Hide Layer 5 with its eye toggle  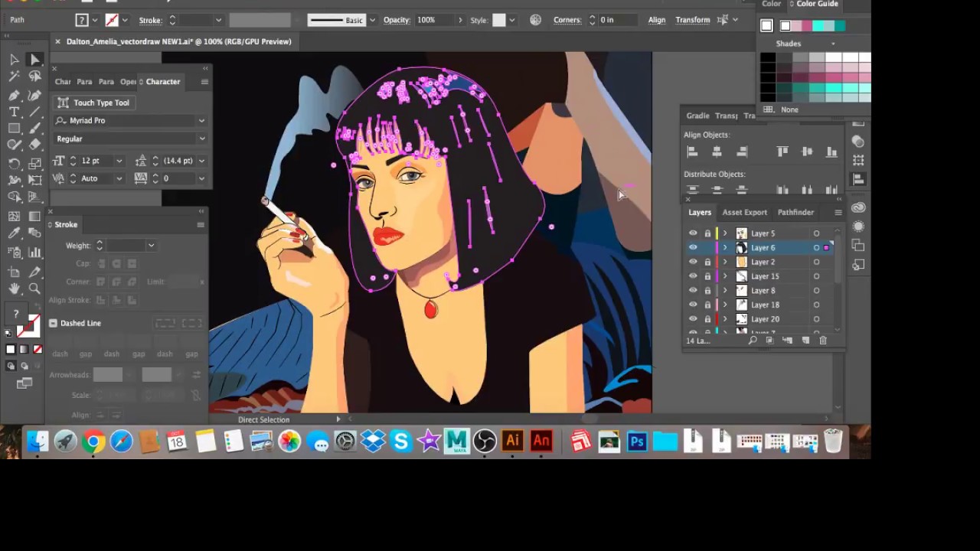(694, 233)
